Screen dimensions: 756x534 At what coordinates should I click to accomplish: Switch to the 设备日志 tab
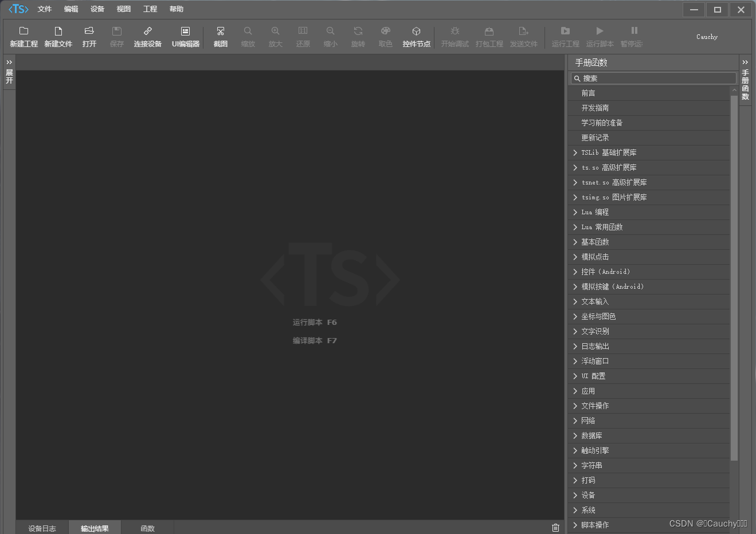click(42, 528)
